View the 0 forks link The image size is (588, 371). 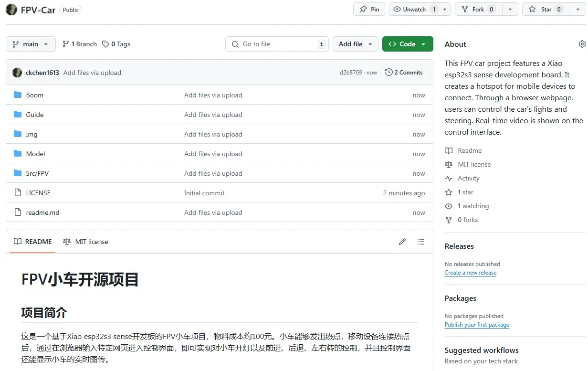461,220
